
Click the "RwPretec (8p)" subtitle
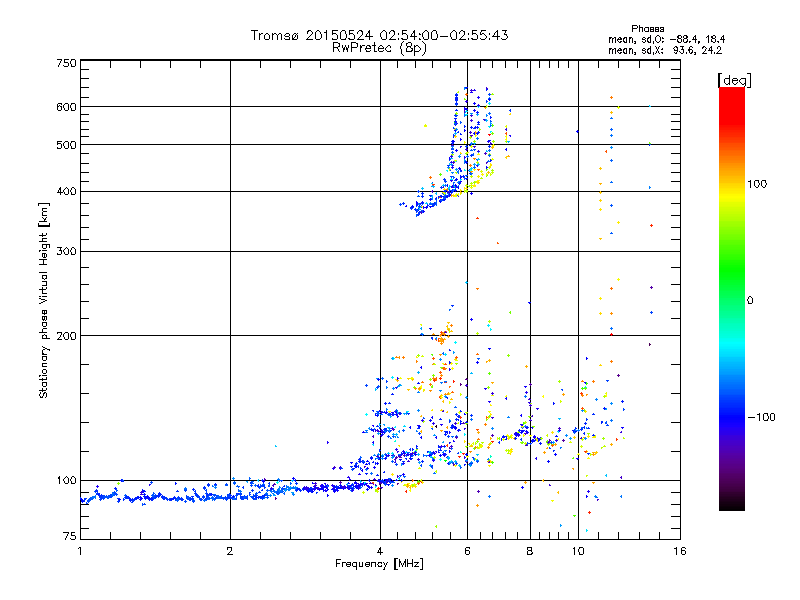(x=379, y=48)
